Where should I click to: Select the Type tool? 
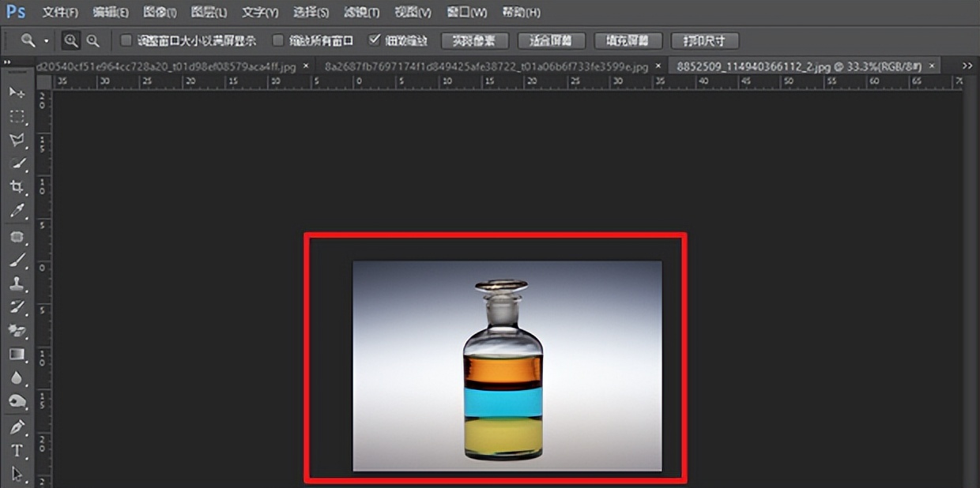(x=17, y=450)
